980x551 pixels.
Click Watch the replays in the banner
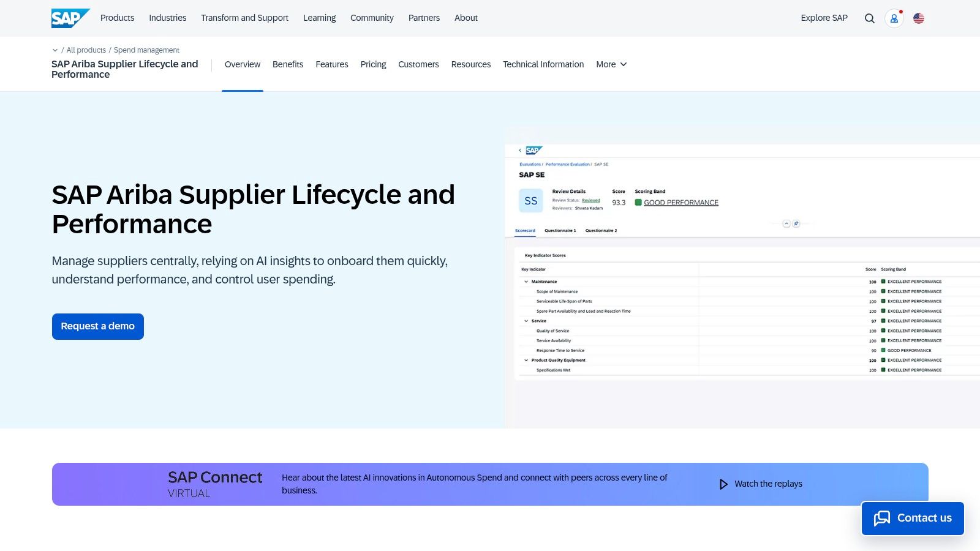pyautogui.click(x=760, y=484)
